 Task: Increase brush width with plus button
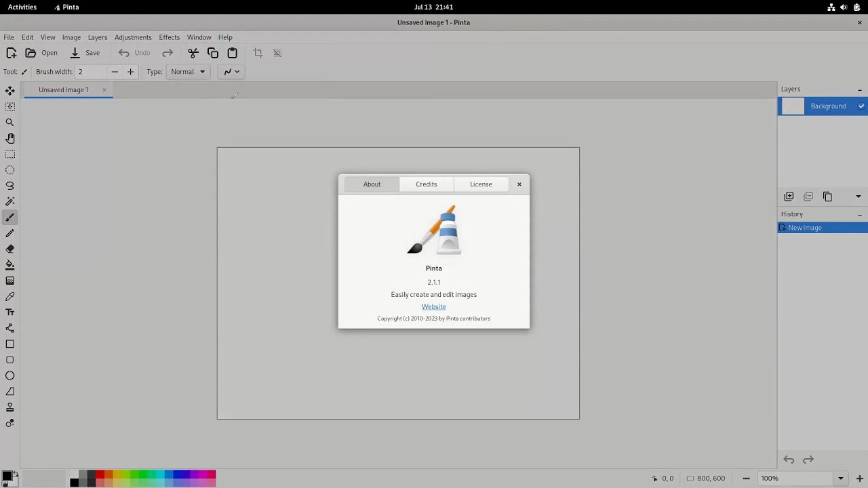pos(131,72)
